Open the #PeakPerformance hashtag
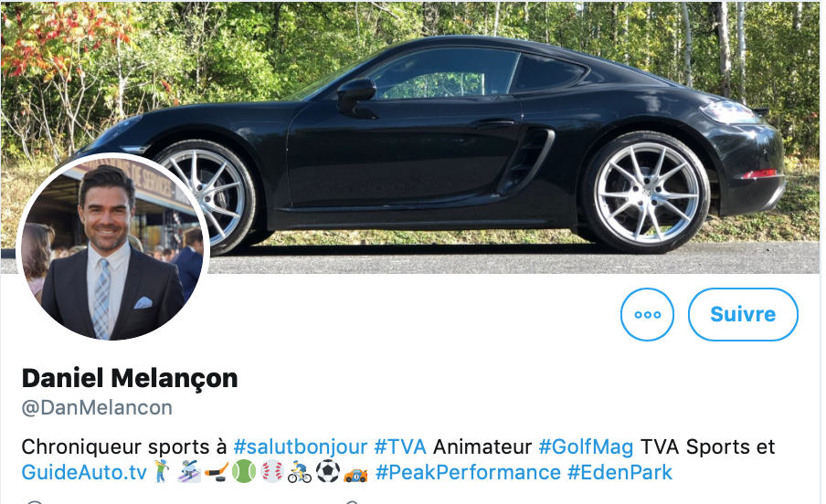Image resolution: width=826 pixels, height=504 pixels. (x=468, y=472)
